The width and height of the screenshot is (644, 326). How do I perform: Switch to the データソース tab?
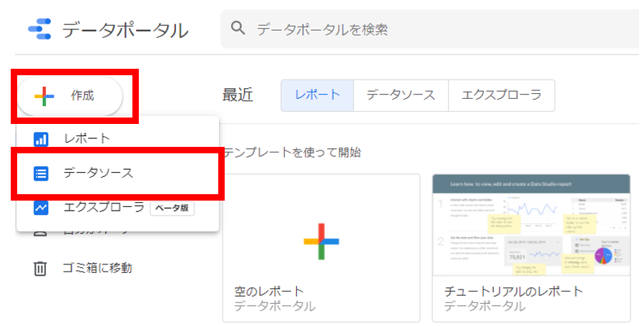401,95
